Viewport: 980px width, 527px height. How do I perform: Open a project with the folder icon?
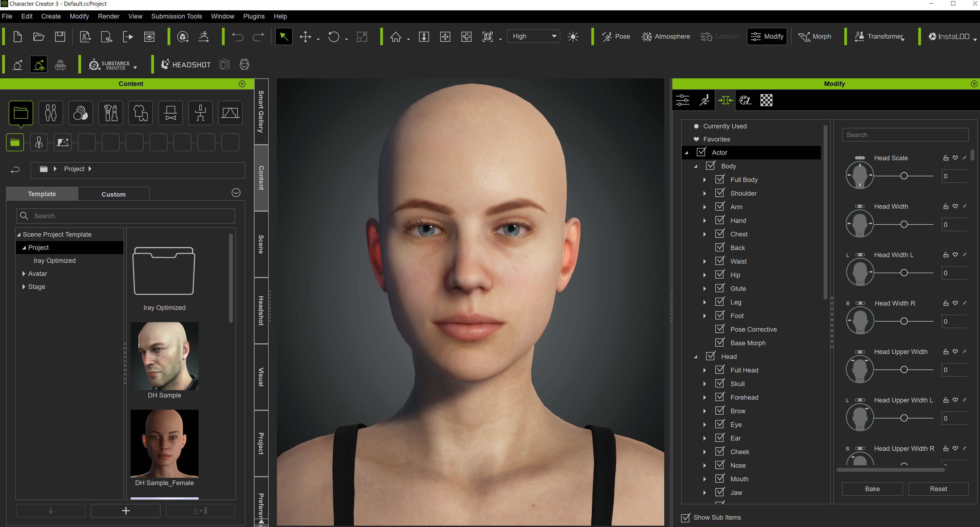tap(38, 36)
